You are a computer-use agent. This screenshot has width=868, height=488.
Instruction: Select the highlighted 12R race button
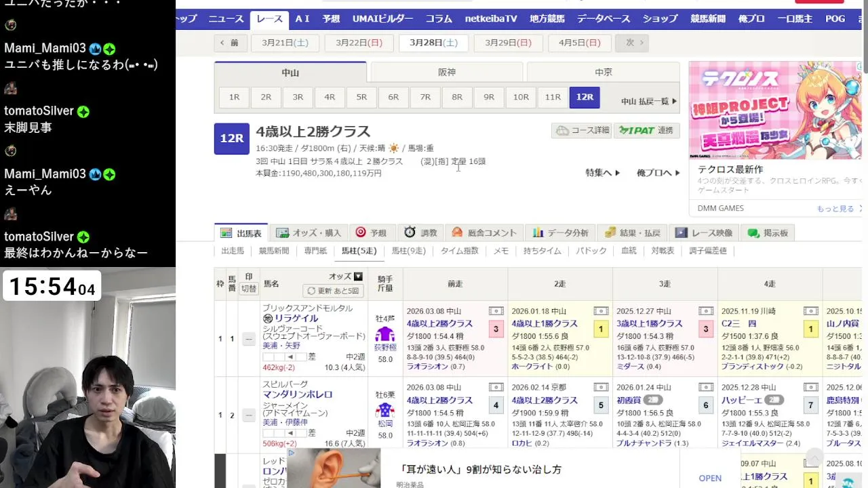(x=585, y=97)
